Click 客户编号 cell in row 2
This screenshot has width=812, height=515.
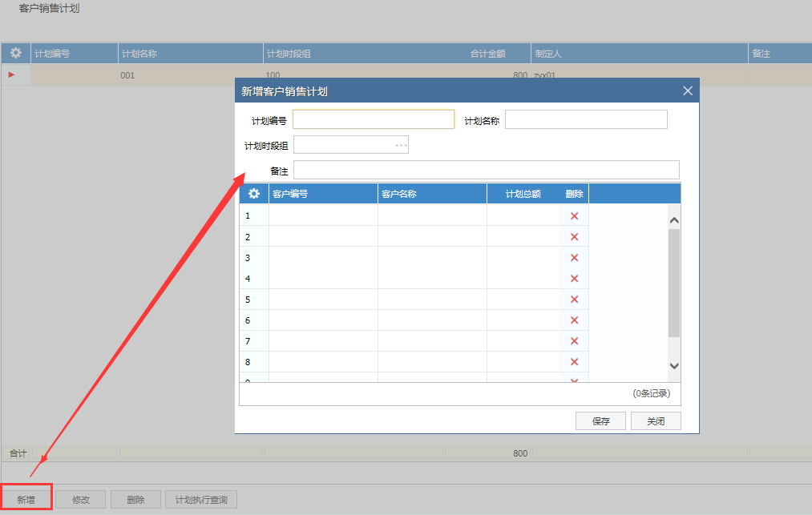click(x=323, y=236)
